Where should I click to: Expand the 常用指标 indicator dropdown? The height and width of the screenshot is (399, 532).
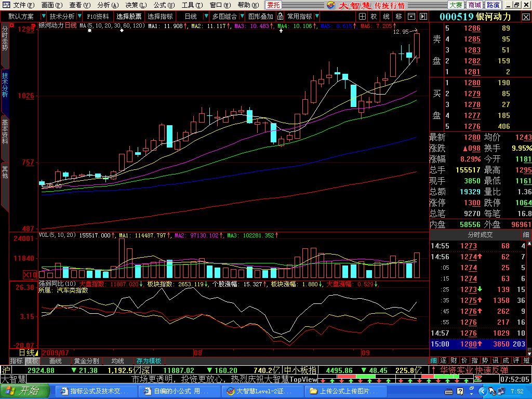316,16
